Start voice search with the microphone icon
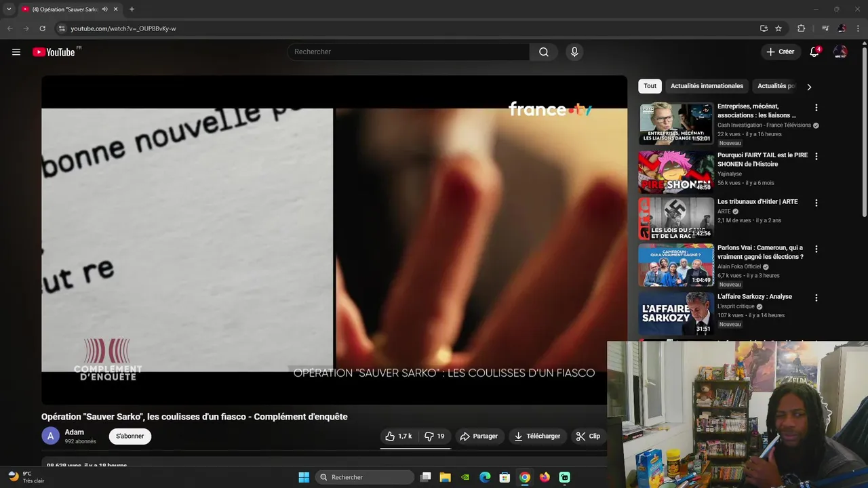Screen dimensions: 868x488 [x=574, y=52]
